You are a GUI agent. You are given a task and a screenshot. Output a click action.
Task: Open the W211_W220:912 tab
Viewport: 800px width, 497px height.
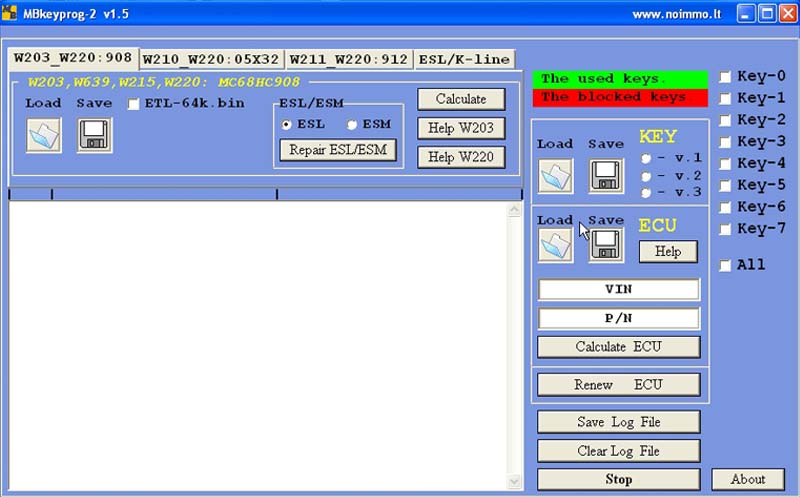point(349,59)
